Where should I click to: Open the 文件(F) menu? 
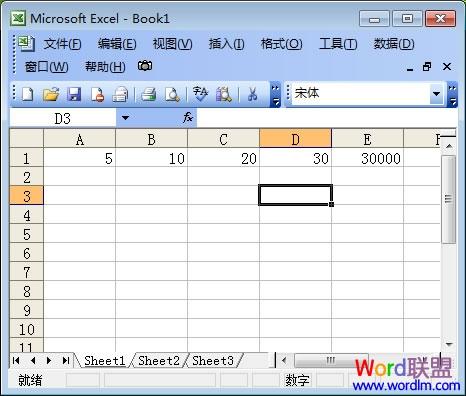tap(62, 44)
